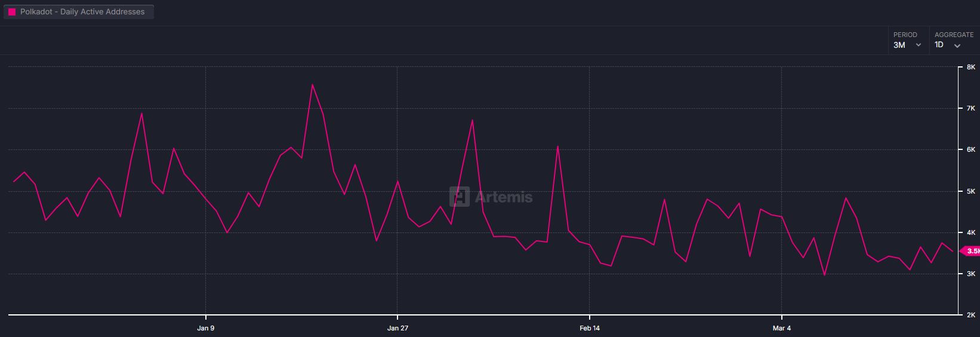Click the Jan 9 x-axis label
980x337 pixels.
tap(206, 328)
